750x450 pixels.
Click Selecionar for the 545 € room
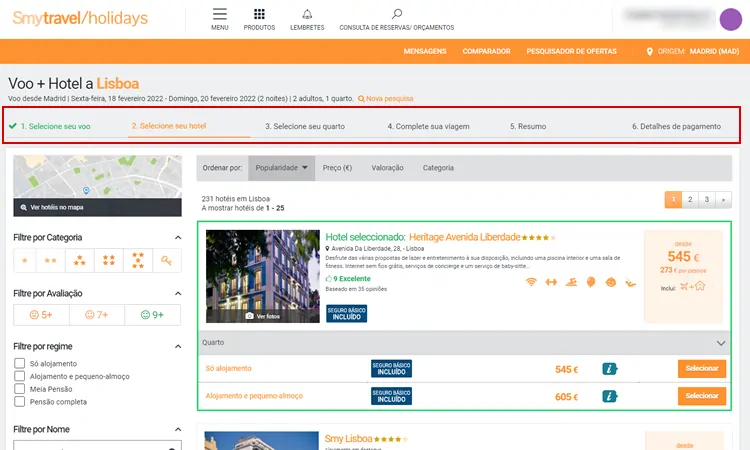pyautogui.click(x=701, y=369)
